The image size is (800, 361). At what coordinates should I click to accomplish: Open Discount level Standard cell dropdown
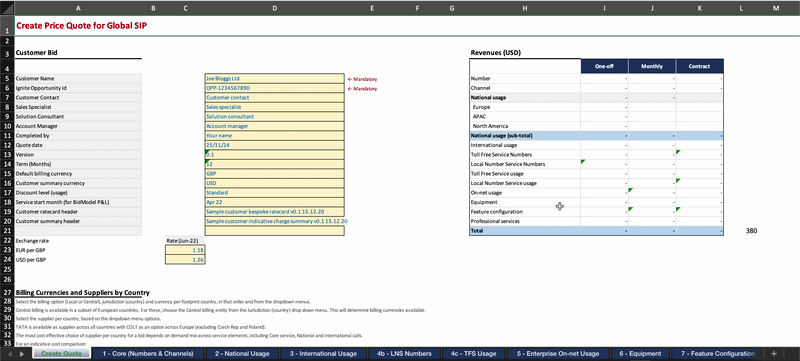[274, 193]
